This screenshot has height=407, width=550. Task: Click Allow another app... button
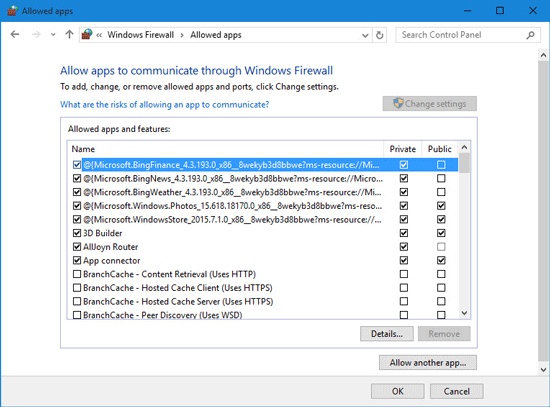coord(428,362)
